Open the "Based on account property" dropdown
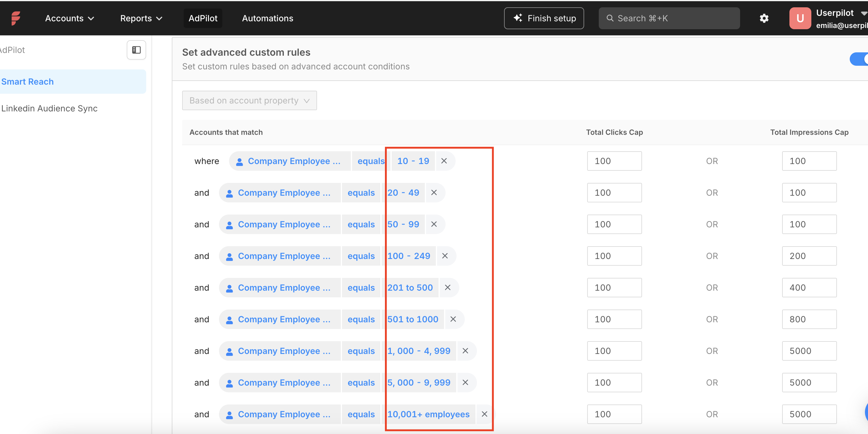Screen dimensions: 868x434 point(249,100)
